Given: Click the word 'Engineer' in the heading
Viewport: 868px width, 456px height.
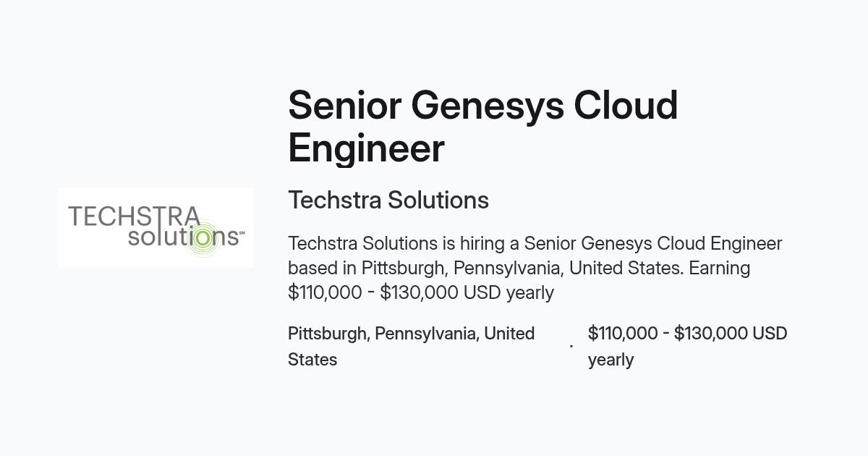Looking at the screenshot, I should pos(366,148).
